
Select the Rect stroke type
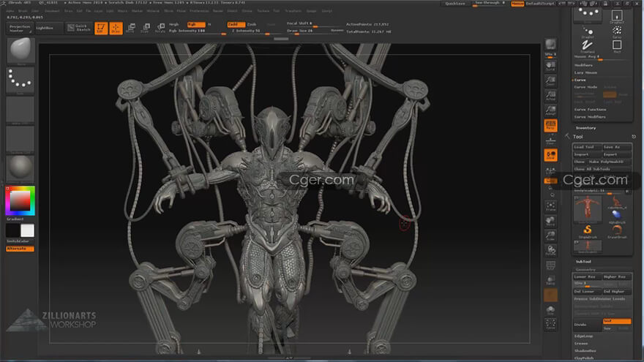616,46
